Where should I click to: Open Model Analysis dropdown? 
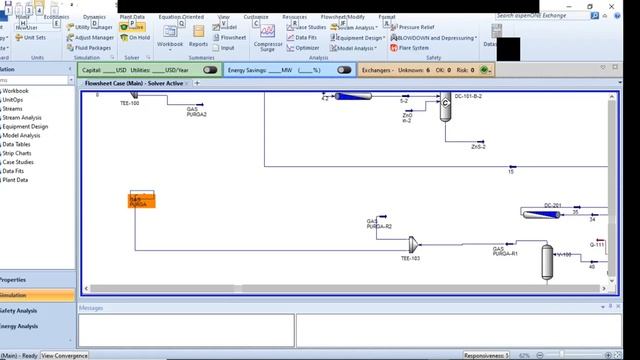point(353,48)
